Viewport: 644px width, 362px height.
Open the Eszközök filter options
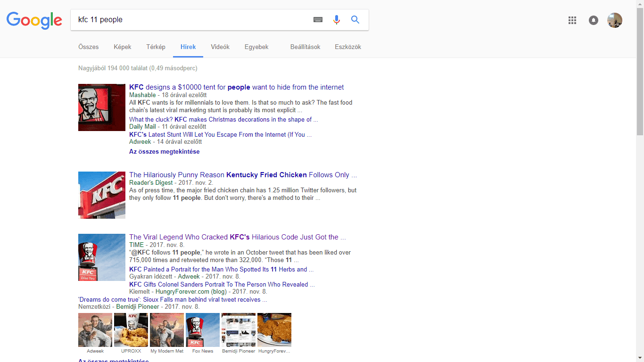pyautogui.click(x=348, y=47)
